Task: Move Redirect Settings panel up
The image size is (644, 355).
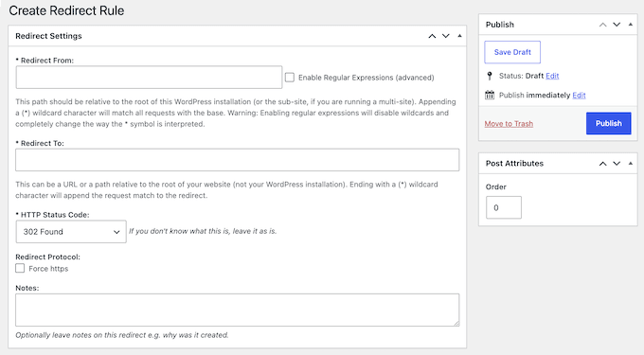Action: click(x=432, y=36)
